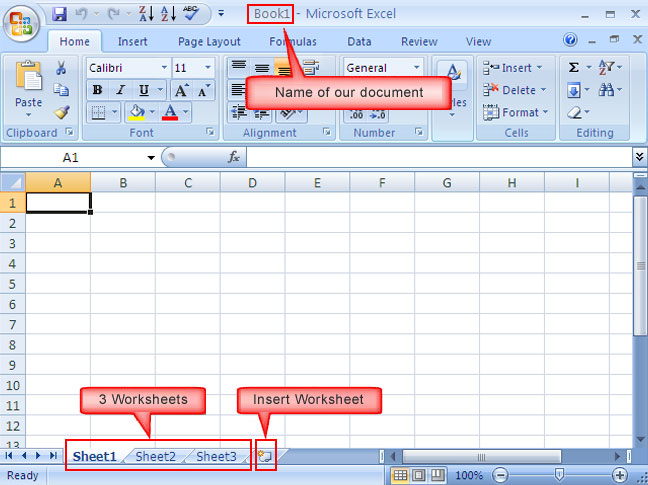Switch to the Sheet2 worksheet
Screen dimensions: 648x485
(x=155, y=456)
